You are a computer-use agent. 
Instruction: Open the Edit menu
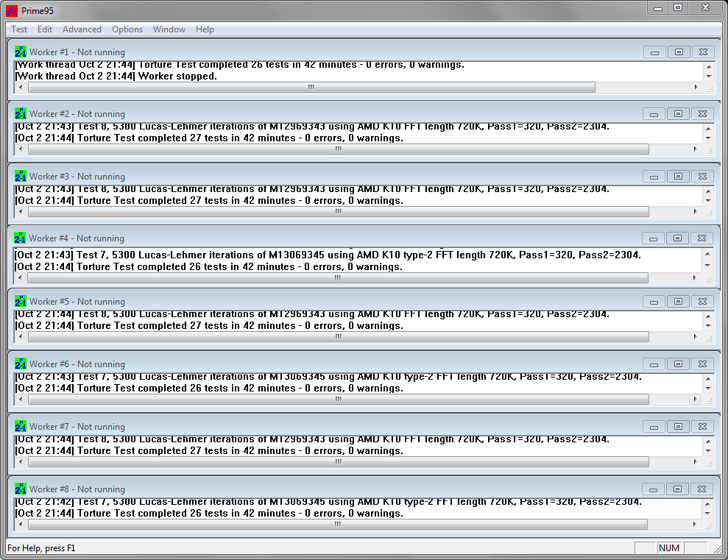coord(45,29)
